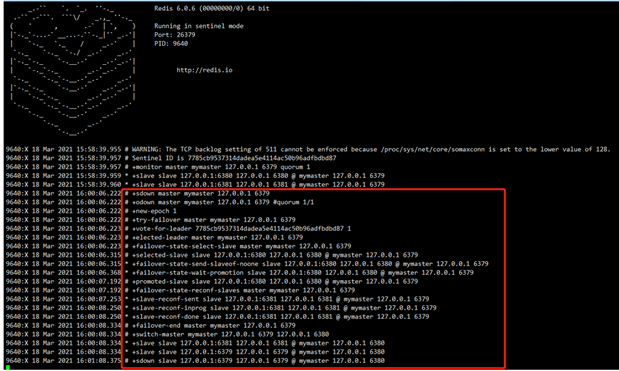The image size is (619, 371).
Task: Click the +slave 127.0.0.1:6381 line logged at 16:00:08.334
Action: pos(195,343)
